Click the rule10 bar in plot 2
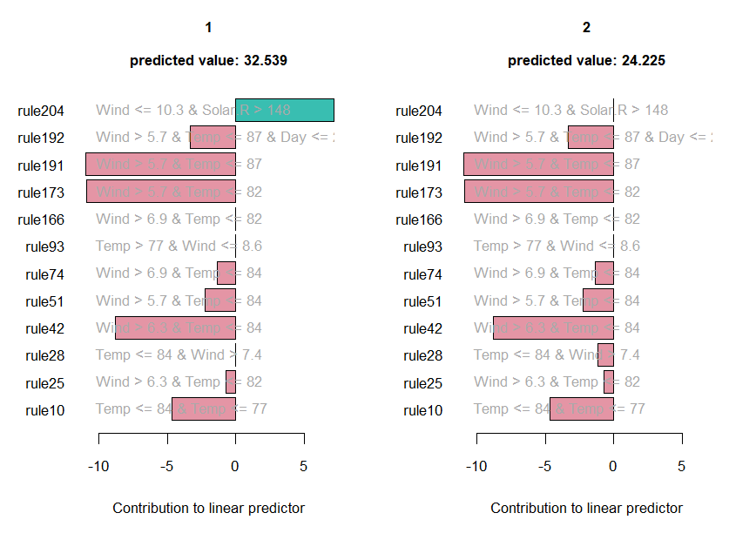This screenshot has height=540, width=756. [x=582, y=408]
